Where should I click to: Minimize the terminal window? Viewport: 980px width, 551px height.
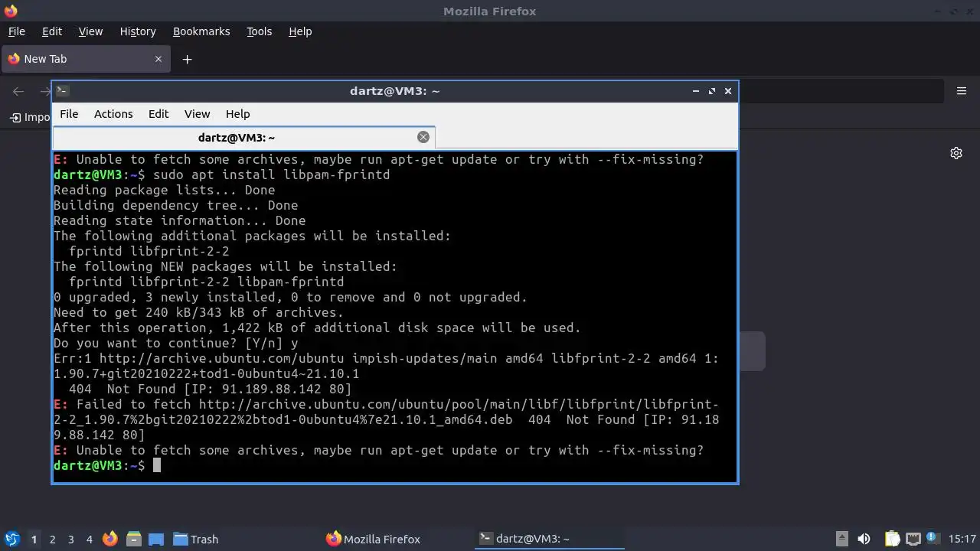(x=696, y=91)
